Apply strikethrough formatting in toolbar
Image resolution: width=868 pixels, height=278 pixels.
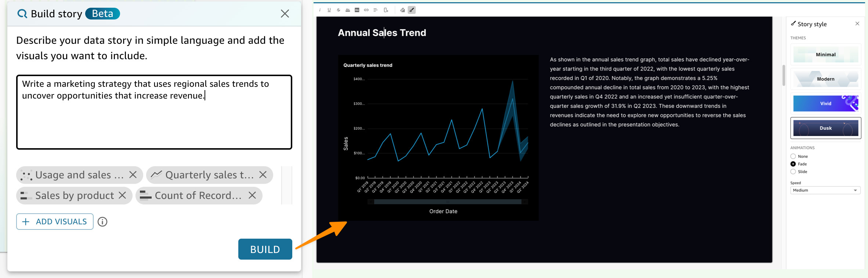coord(338,10)
